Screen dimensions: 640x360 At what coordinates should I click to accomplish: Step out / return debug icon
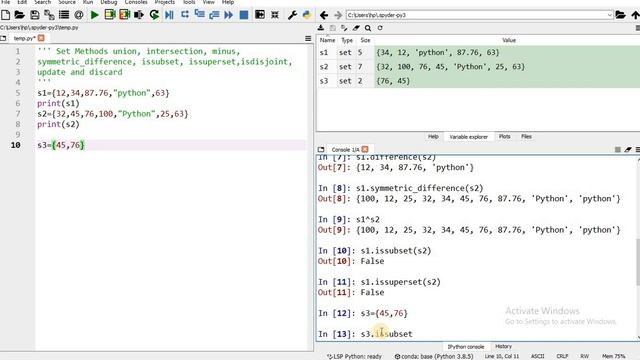[214, 15]
